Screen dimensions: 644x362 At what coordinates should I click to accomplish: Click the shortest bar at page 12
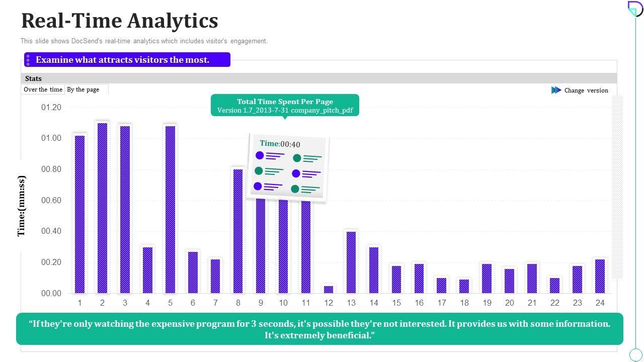329,290
